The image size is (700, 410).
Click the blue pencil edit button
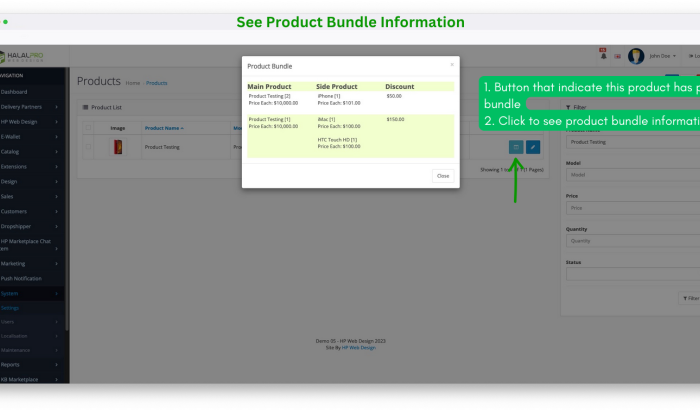[533, 147]
